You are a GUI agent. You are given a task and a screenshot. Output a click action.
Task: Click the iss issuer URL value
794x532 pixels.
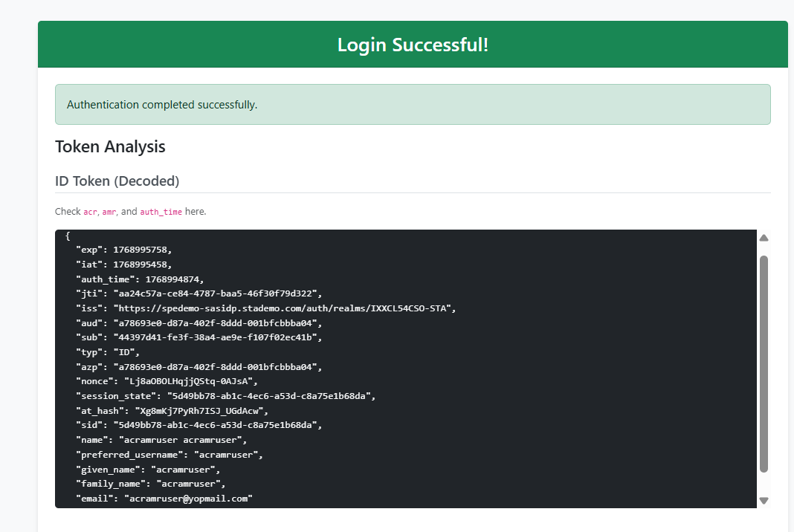tap(284, 308)
